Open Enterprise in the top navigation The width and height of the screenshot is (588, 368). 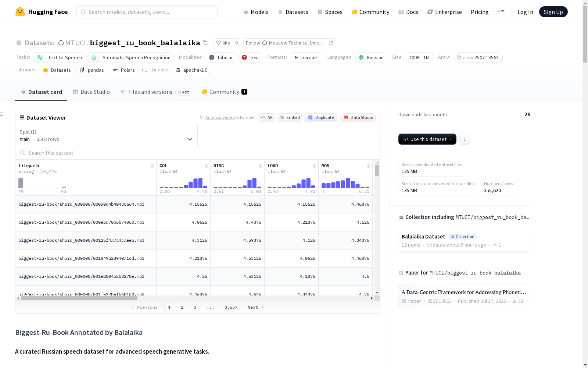coord(445,12)
